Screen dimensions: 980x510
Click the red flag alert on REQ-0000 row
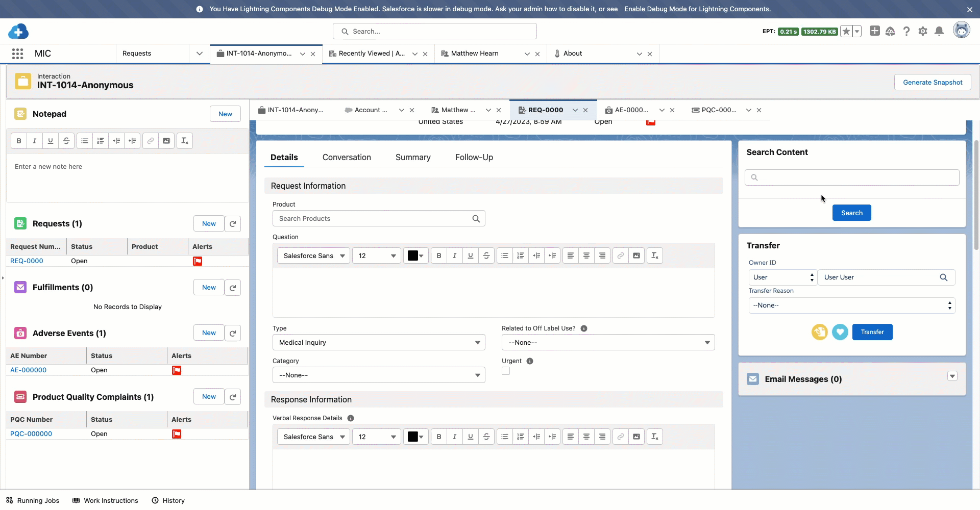click(x=198, y=261)
